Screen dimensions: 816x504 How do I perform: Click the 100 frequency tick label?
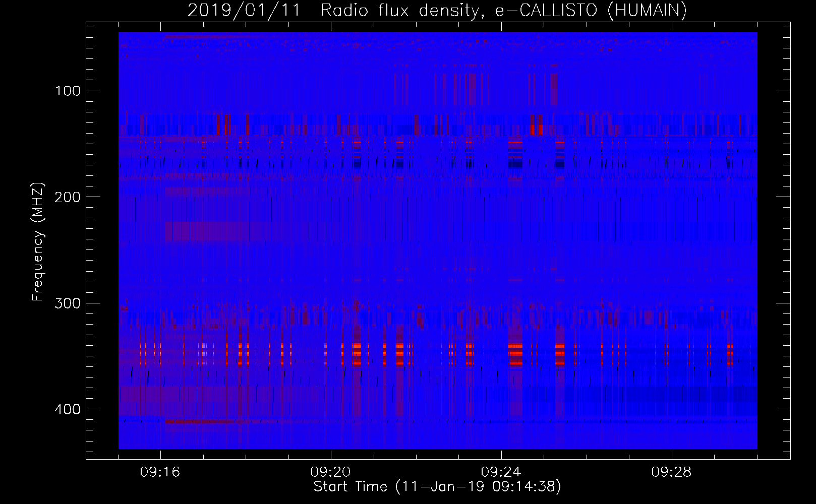(x=68, y=91)
